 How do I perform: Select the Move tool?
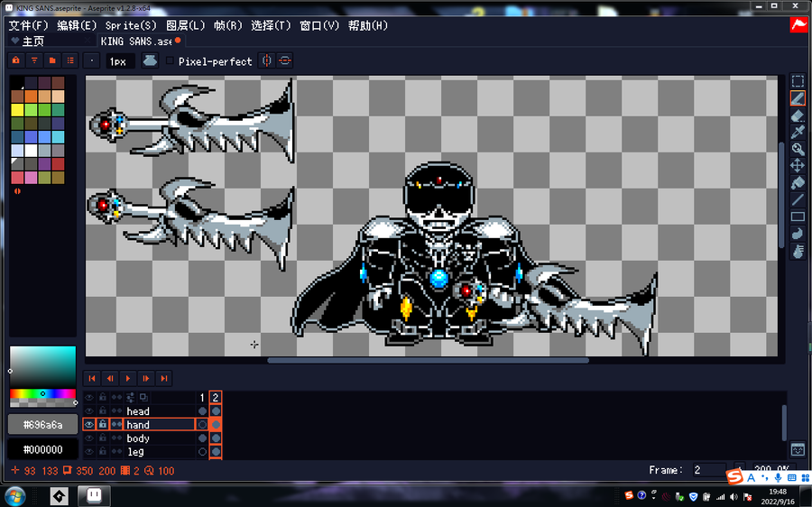click(798, 166)
